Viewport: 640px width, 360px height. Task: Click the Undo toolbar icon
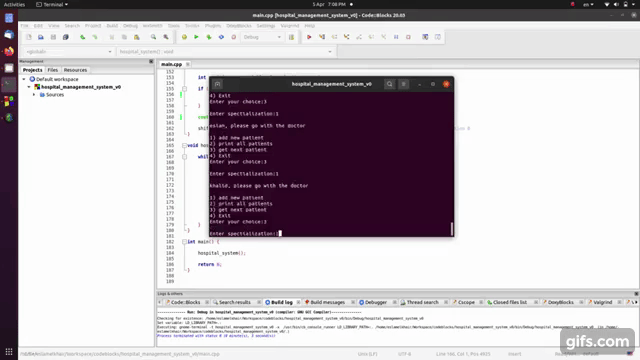coord(82,37)
